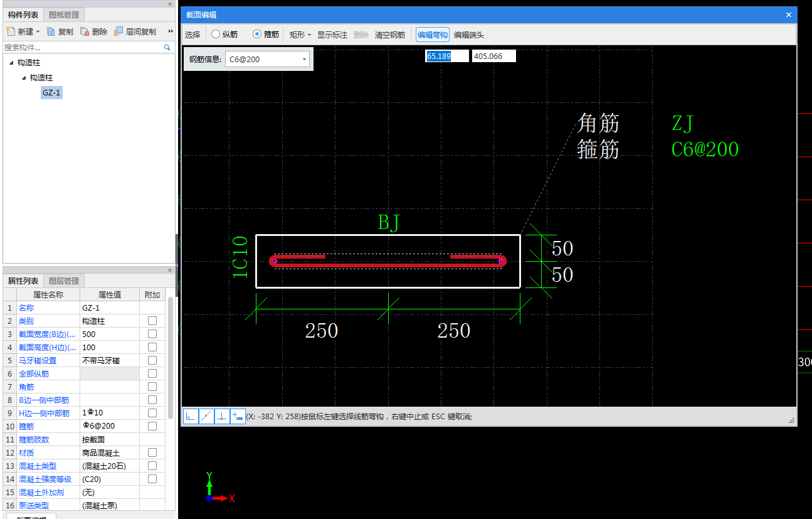Open the 钢筋信息 C6@200 combo box
The height and width of the screenshot is (519, 812).
click(267, 59)
